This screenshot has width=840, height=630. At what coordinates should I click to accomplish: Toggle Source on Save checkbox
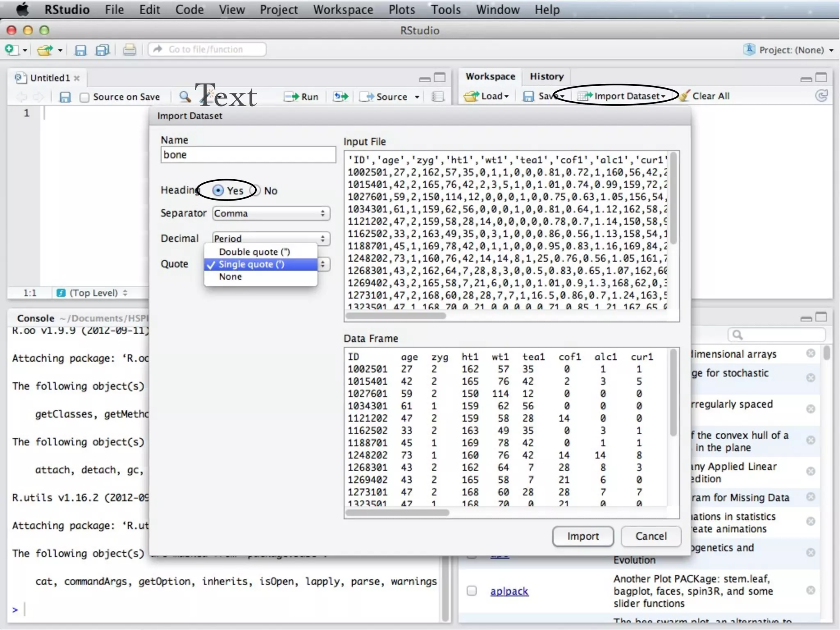[84, 97]
